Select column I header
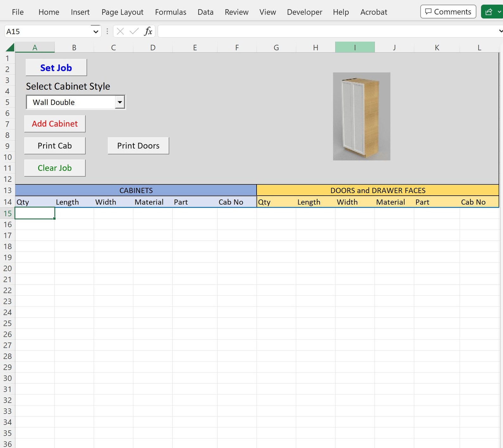The image size is (503, 448). pyautogui.click(x=355, y=47)
